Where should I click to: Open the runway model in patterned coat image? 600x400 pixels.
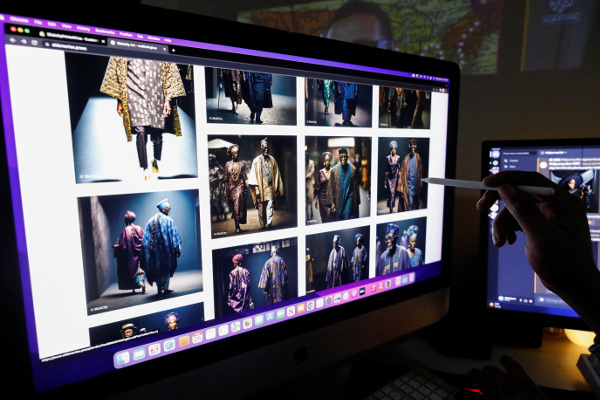click(x=130, y=117)
